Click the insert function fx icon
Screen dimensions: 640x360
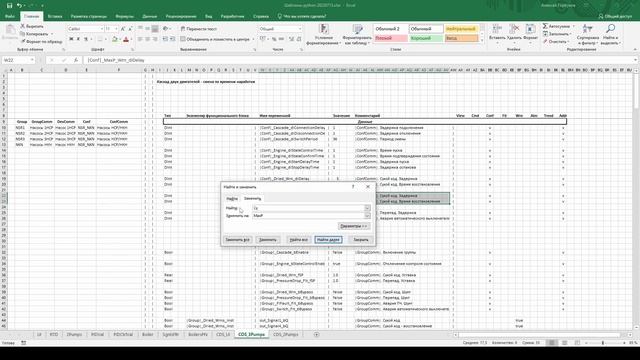click(x=76, y=60)
